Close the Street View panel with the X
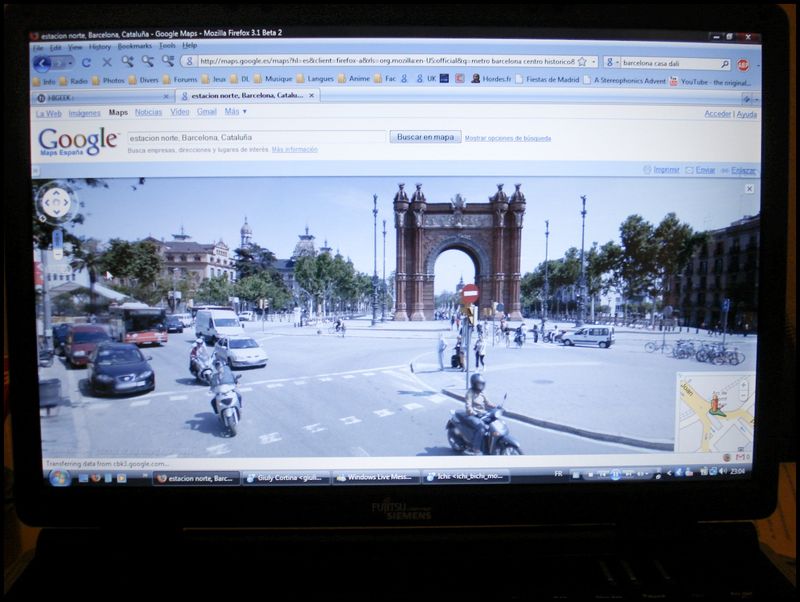The image size is (800, 602). point(749,189)
